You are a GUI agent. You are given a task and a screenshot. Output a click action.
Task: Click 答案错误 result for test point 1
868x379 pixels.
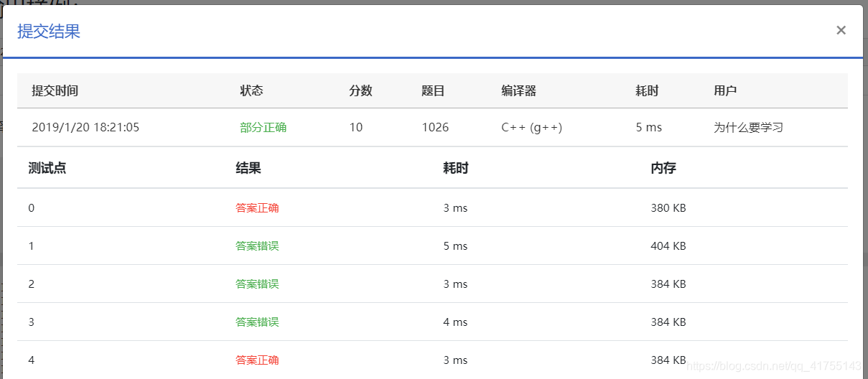coord(257,246)
